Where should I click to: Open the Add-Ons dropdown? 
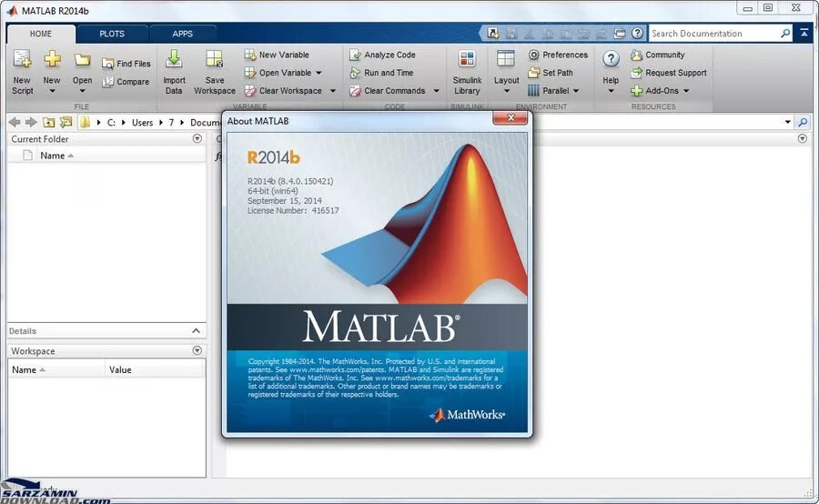pyautogui.click(x=660, y=91)
